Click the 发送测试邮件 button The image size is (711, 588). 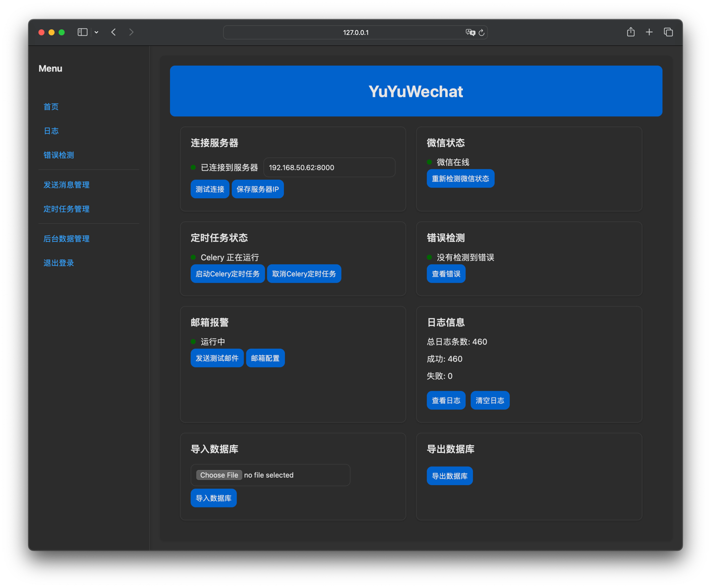217,358
